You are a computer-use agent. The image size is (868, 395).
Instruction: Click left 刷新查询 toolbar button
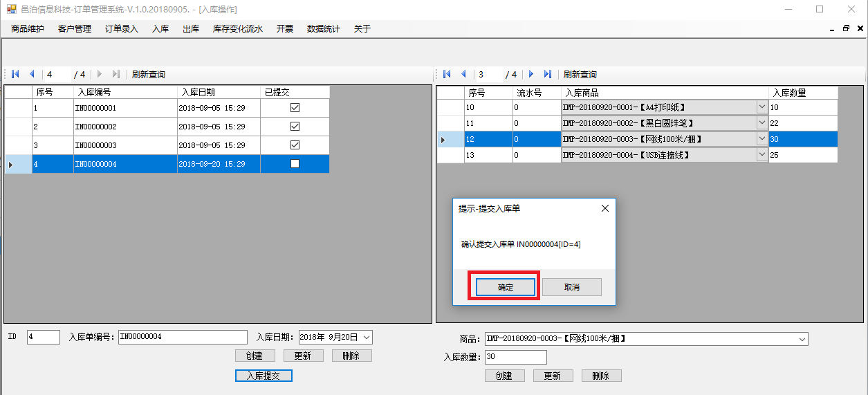pyautogui.click(x=149, y=74)
